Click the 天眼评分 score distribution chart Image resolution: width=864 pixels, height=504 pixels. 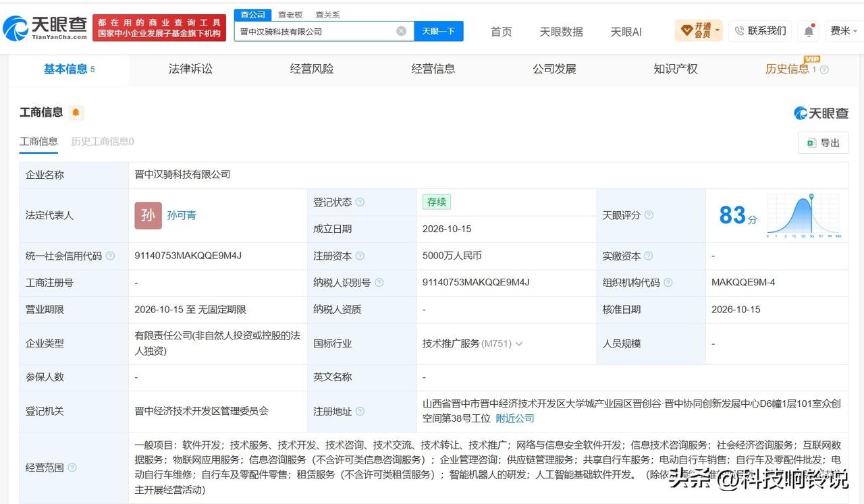pyautogui.click(x=804, y=215)
